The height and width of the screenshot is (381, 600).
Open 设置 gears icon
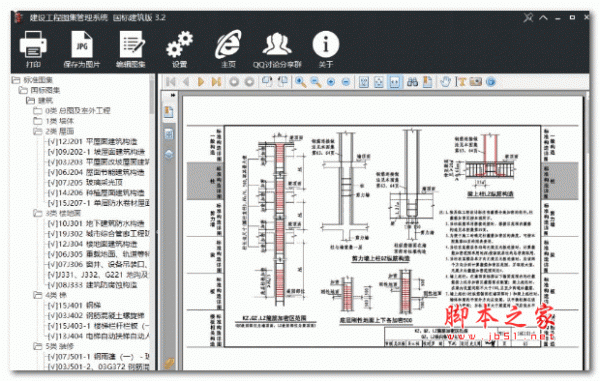coord(179,44)
